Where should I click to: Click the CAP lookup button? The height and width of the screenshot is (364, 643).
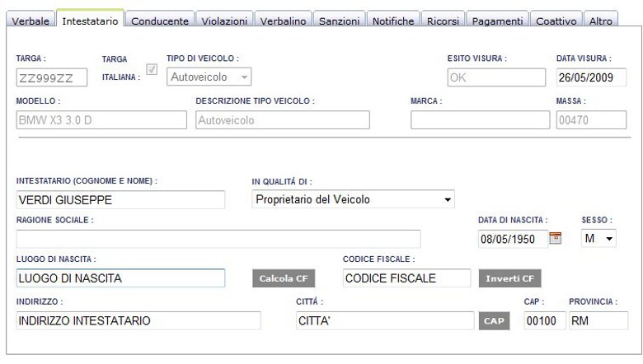point(494,321)
